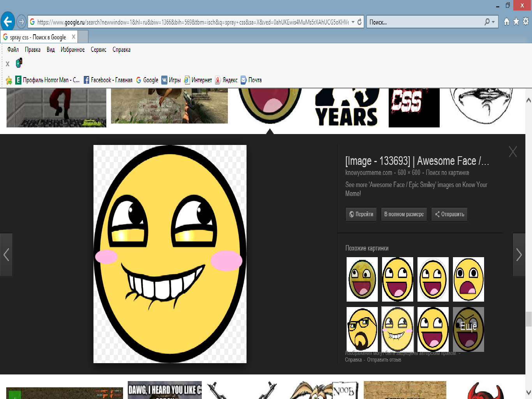This screenshot has width=532, height=399.
Task: Open the Справка menu
Action: (122, 49)
